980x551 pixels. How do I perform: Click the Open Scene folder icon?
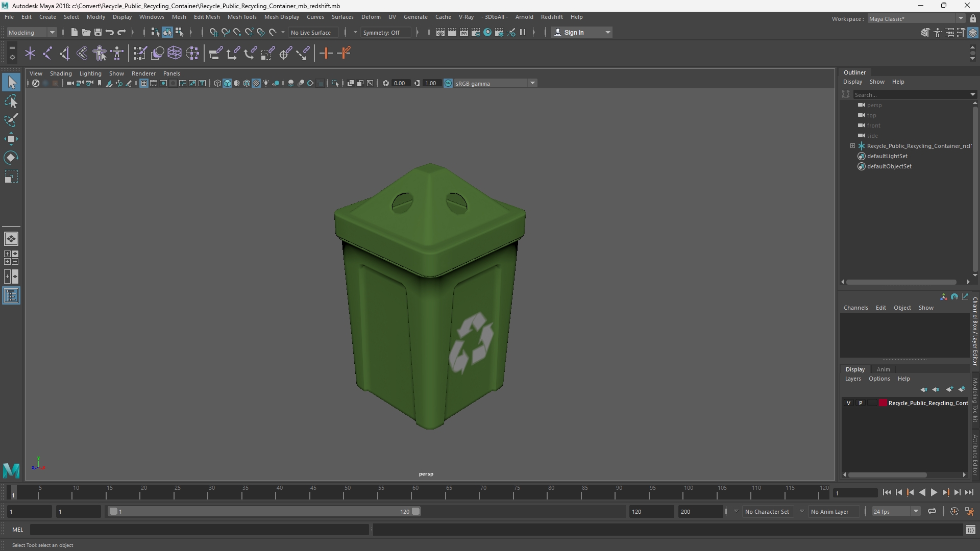click(x=86, y=32)
